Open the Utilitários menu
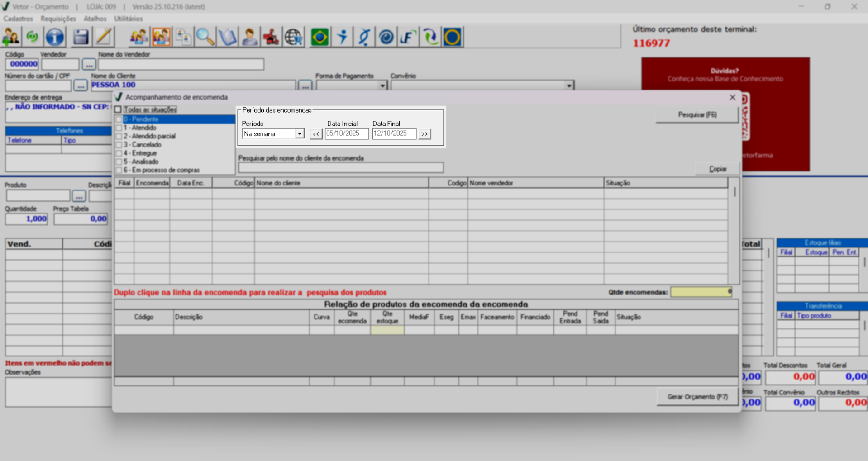Image resolution: width=868 pixels, height=461 pixels. point(128,19)
